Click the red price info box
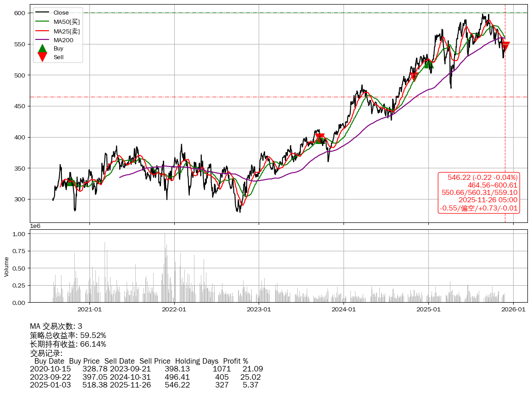This screenshot has width=532, height=393. click(x=479, y=193)
